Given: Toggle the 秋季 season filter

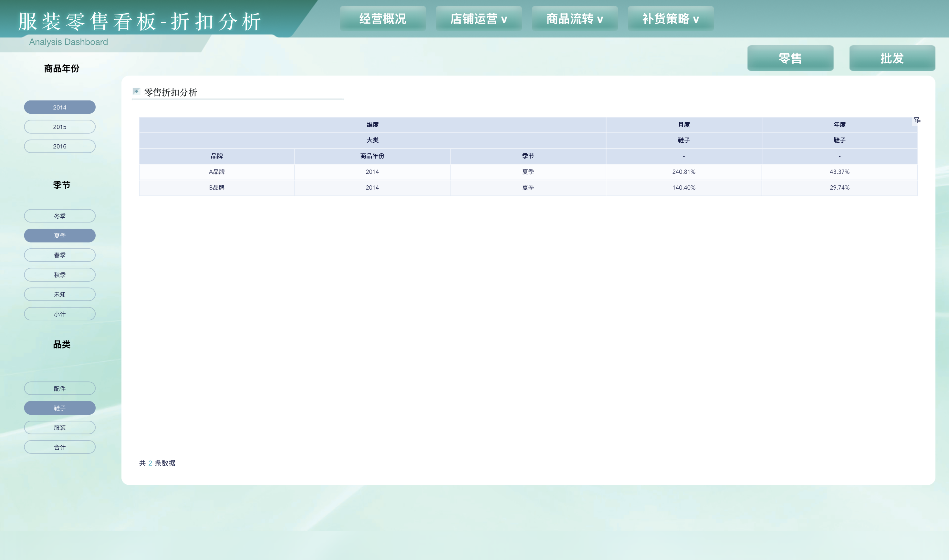Looking at the screenshot, I should point(59,275).
